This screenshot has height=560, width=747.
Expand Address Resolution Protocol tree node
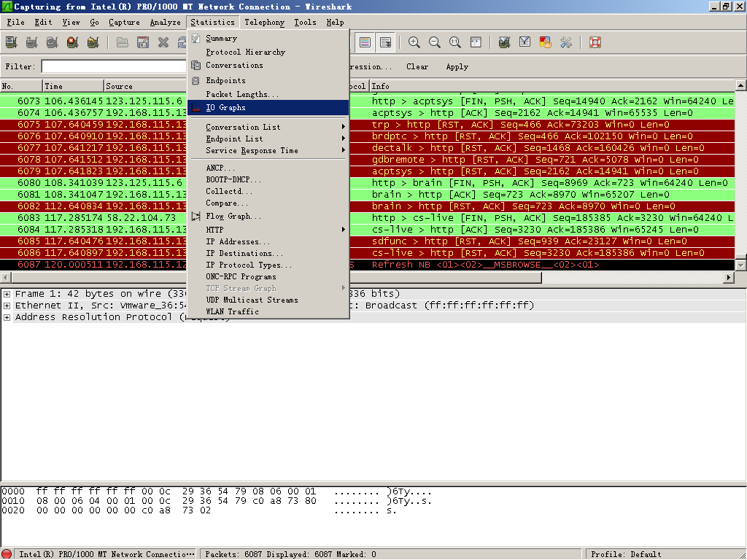click(x=7, y=317)
